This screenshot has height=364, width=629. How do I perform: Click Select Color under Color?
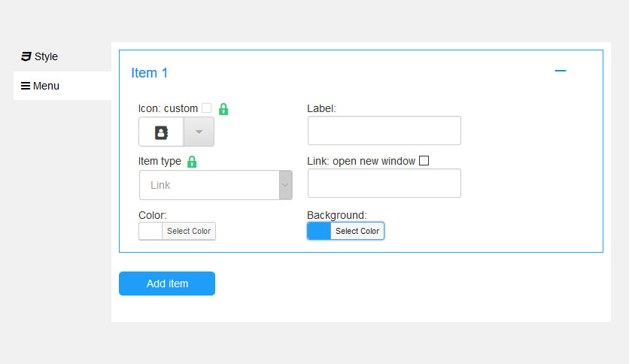coord(189,231)
